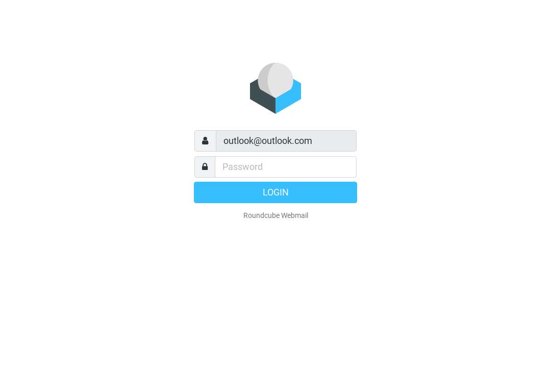Screen dimensions: 551x392
Task: Submit the form with the LOGIN button
Action: click(x=275, y=192)
